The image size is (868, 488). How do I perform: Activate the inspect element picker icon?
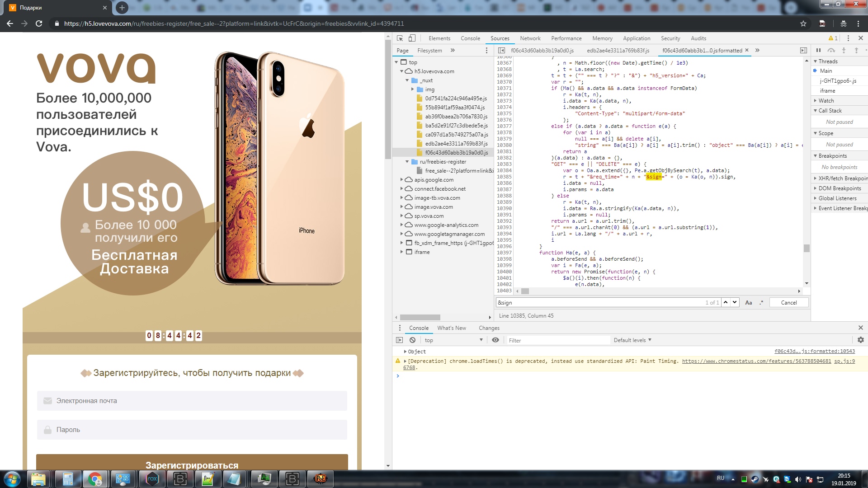point(400,38)
